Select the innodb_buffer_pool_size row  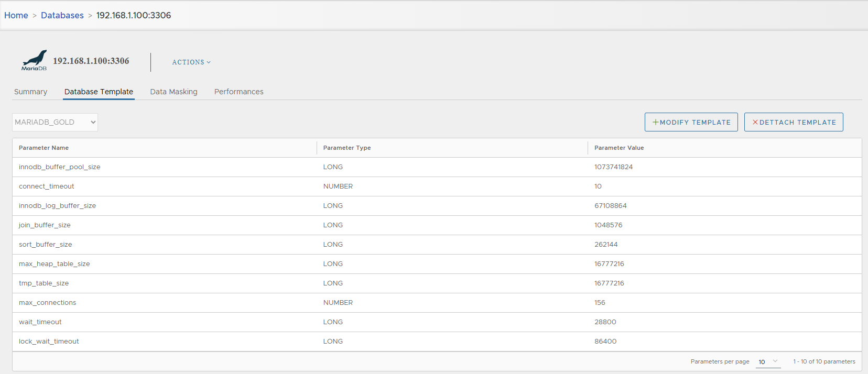coord(60,167)
